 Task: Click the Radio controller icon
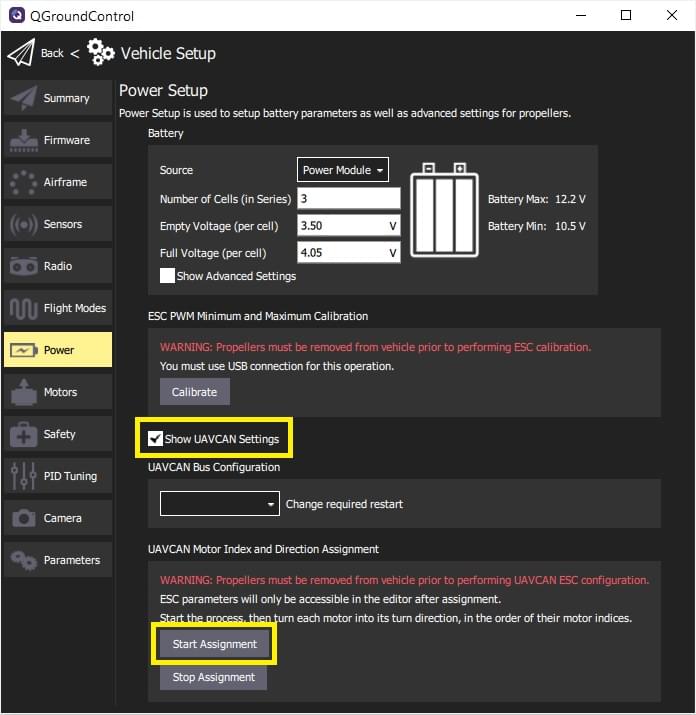pos(24,266)
